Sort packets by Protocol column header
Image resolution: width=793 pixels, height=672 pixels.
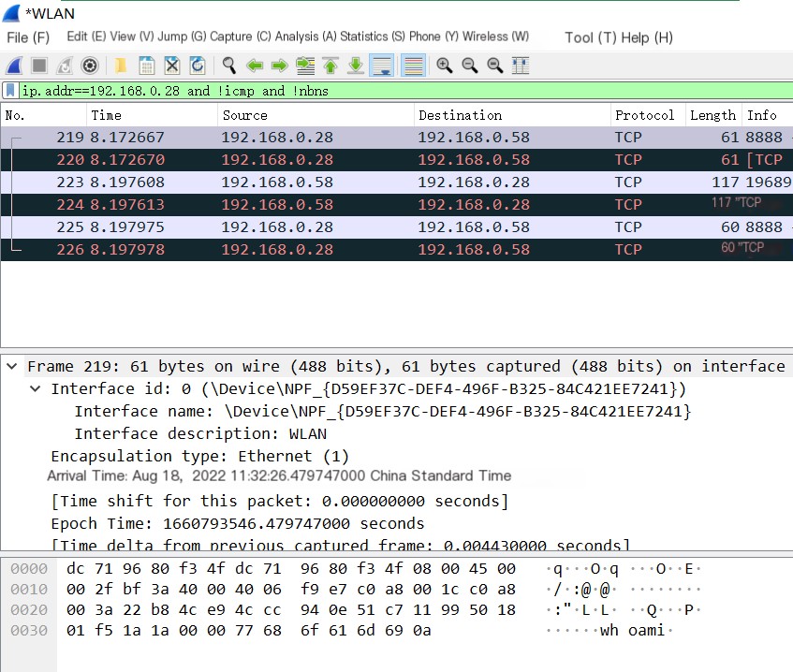pos(643,115)
